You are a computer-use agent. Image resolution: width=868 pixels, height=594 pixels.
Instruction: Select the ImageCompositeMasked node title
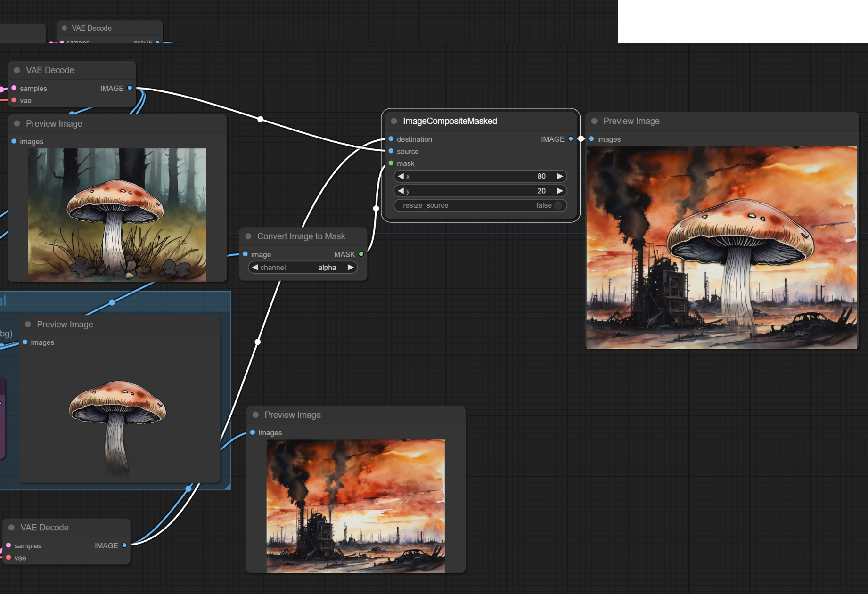pos(450,121)
